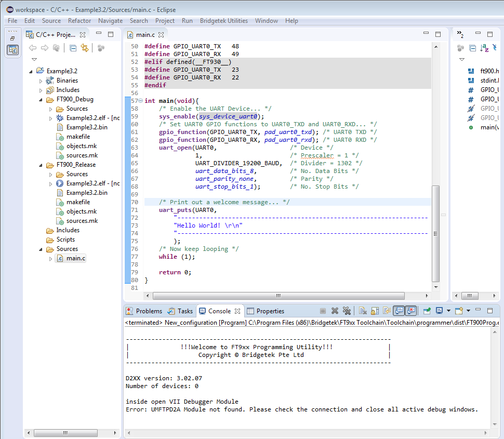This screenshot has width=504, height=439.
Task: Toggle Link with Editor in Project Explorer
Action: tap(85, 48)
